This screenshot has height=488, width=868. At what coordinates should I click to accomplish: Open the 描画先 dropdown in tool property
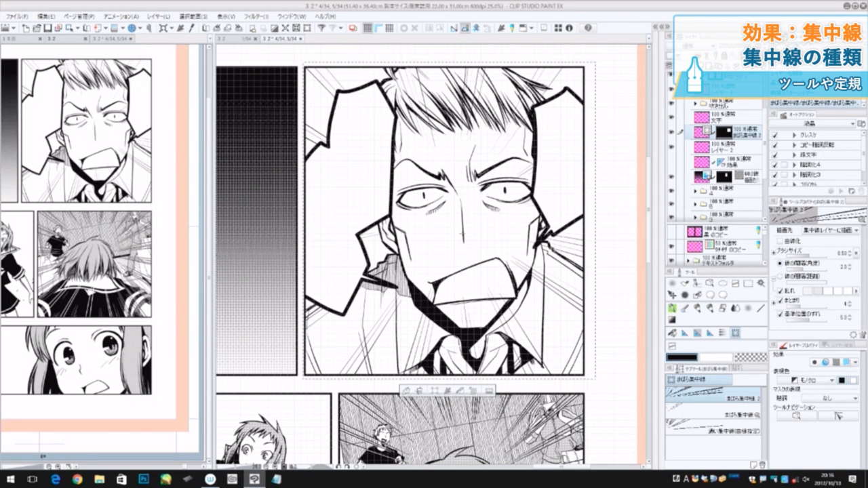831,230
